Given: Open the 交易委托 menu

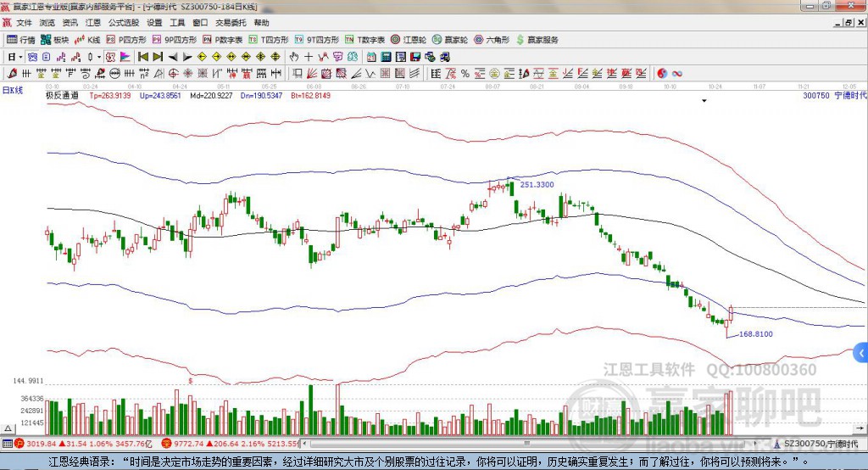Looking at the screenshot, I should click(231, 23).
